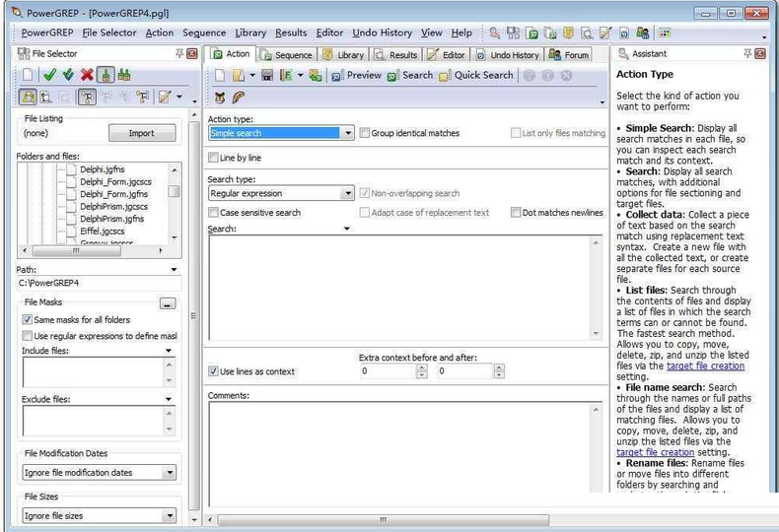Click the Quick Search toolbar button
This screenshot has width=779, height=532.
click(x=476, y=75)
